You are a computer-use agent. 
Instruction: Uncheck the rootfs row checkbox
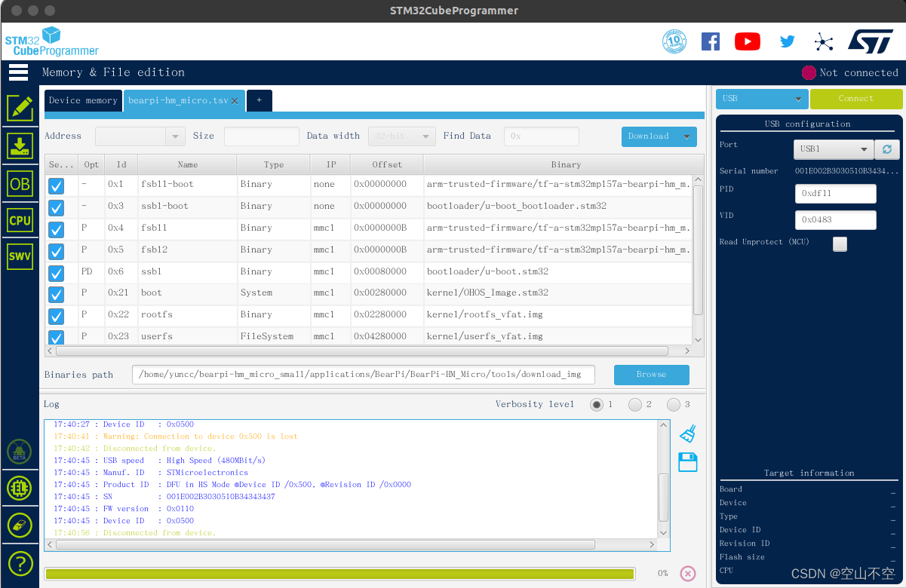57,317
